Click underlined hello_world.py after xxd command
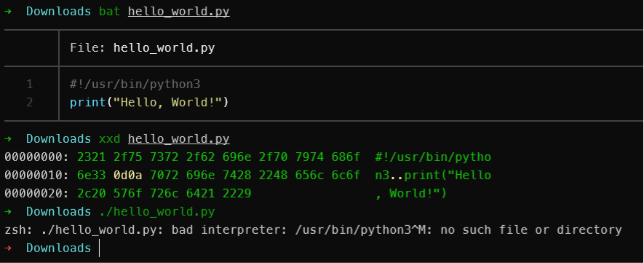Viewport: 644px width, 263px height. pyautogui.click(x=179, y=139)
